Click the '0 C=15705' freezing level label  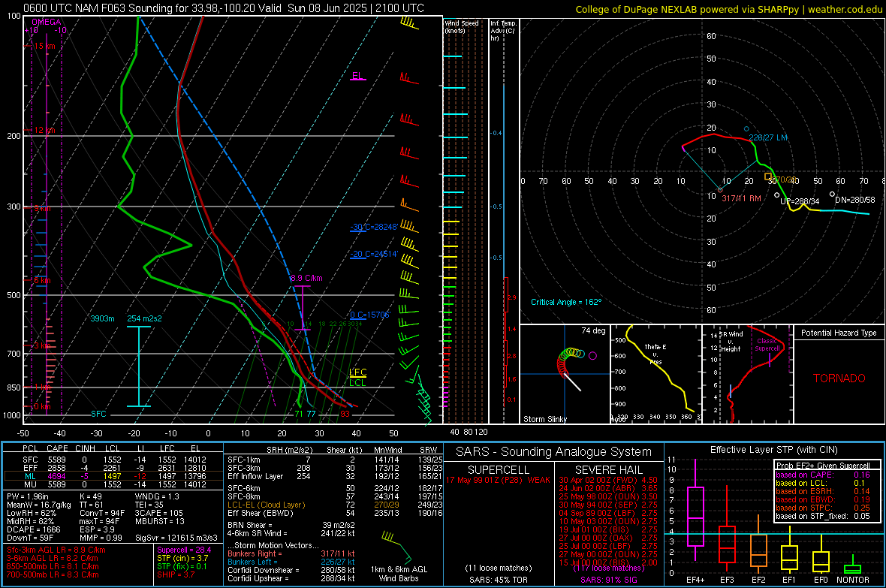[x=370, y=315]
